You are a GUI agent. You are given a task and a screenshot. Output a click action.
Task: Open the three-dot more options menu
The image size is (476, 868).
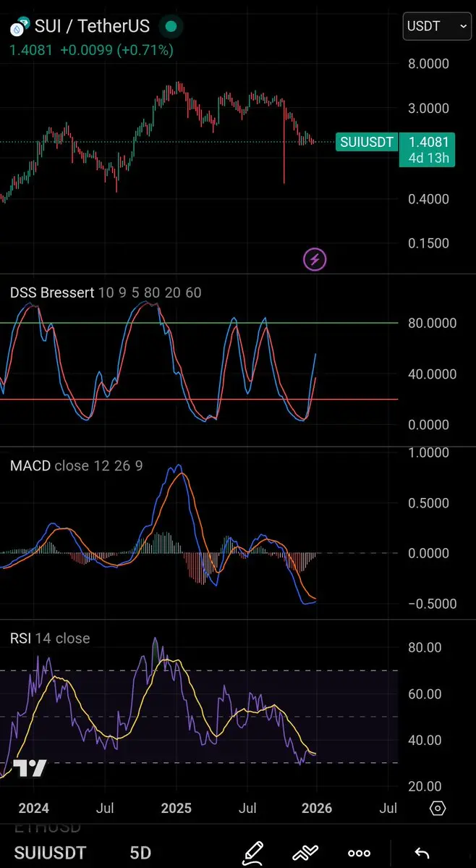point(359,853)
